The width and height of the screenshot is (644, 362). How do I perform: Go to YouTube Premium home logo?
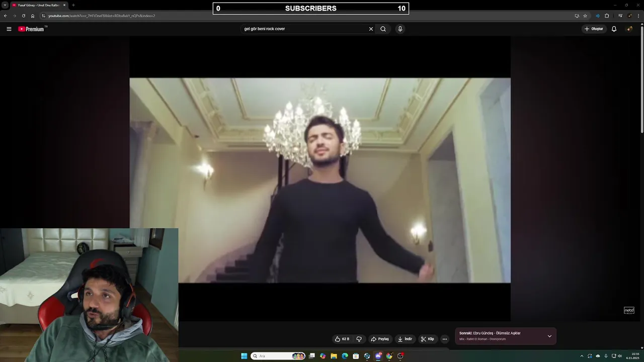(31, 29)
